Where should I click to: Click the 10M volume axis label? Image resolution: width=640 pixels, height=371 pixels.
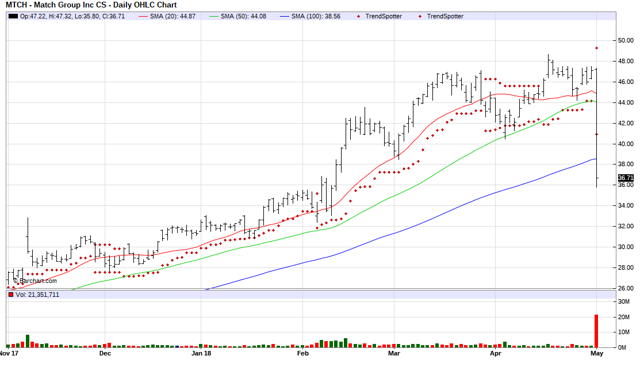[x=624, y=332]
